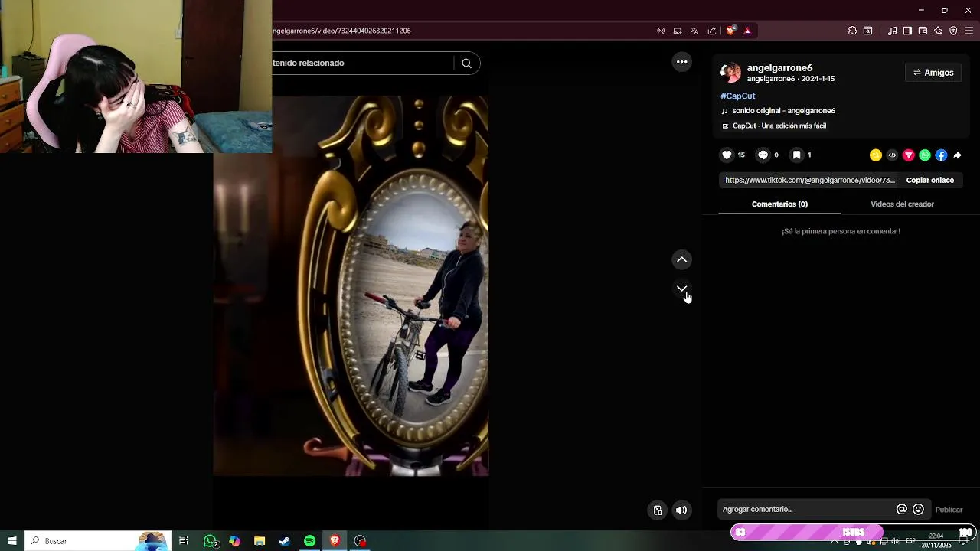This screenshot has width=980, height=551.
Task: Open the #CapCut hashtag
Action: click(x=738, y=96)
